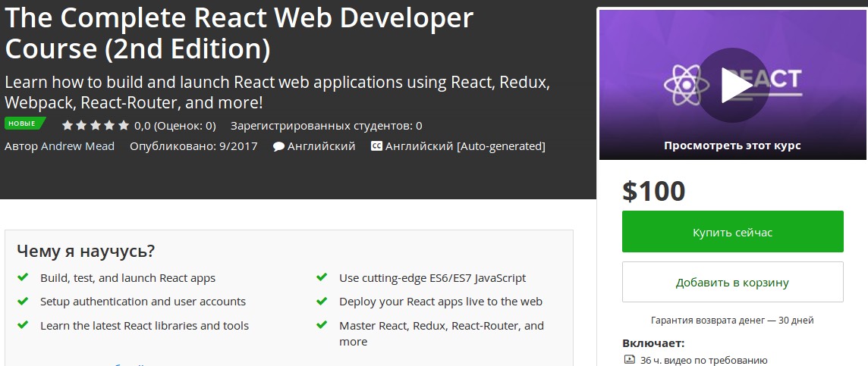Click the Купить сейчас button
This screenshot has width=868, height=366.
pos(732,232)
